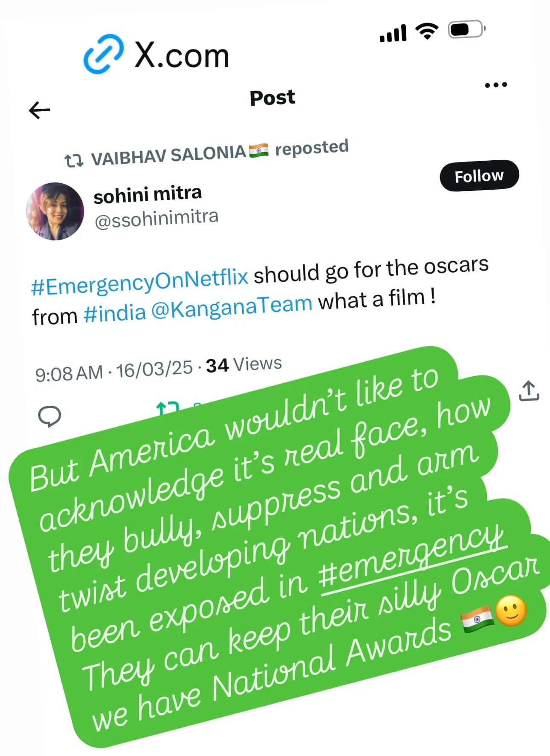Open sohini mitra's profile picture
The height and width of the screenshot is (756, 550).
point(55,211)
